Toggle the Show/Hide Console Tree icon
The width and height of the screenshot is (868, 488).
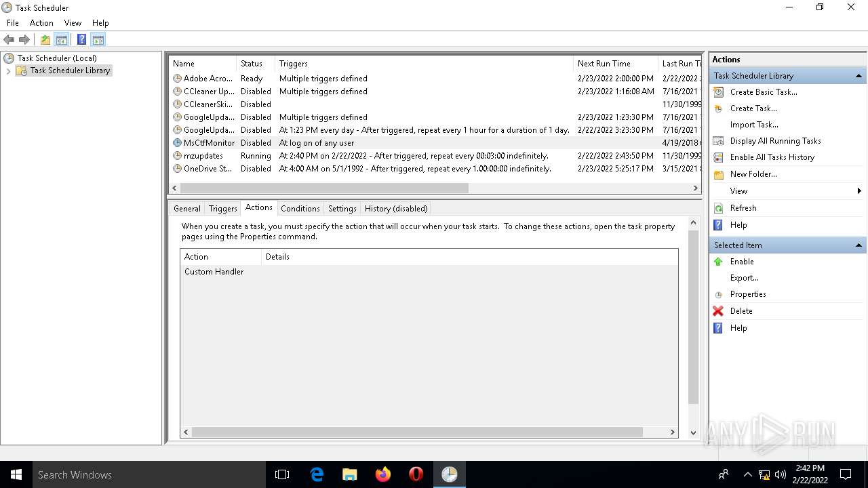pos(62,39)
